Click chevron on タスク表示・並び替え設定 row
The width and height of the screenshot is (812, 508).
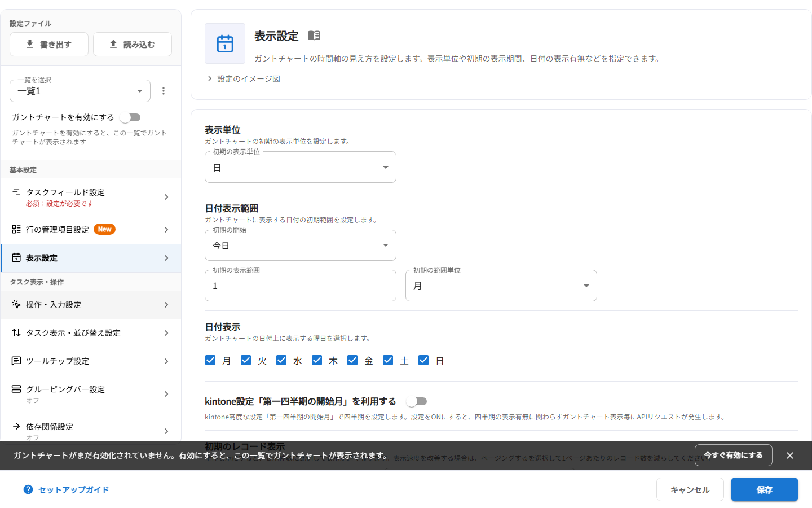click(166, 333)
